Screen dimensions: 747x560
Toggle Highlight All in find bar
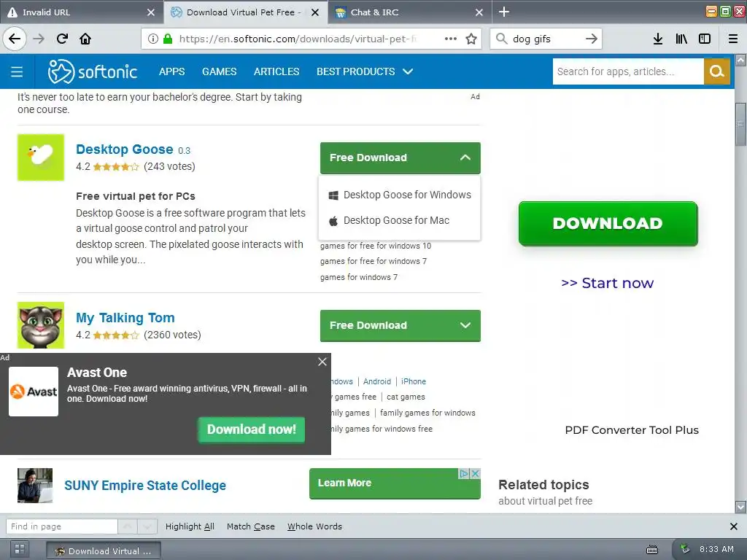point(190,526)
